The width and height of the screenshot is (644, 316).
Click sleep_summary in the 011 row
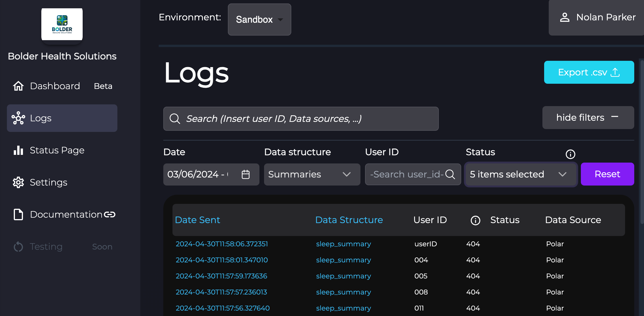point(344,308)
